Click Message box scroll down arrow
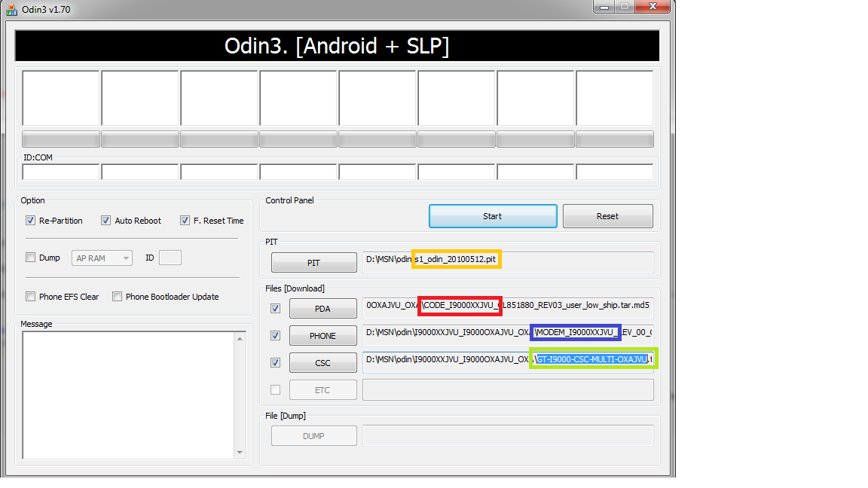This screenshot has height=488, width=868. pos(240,452)
